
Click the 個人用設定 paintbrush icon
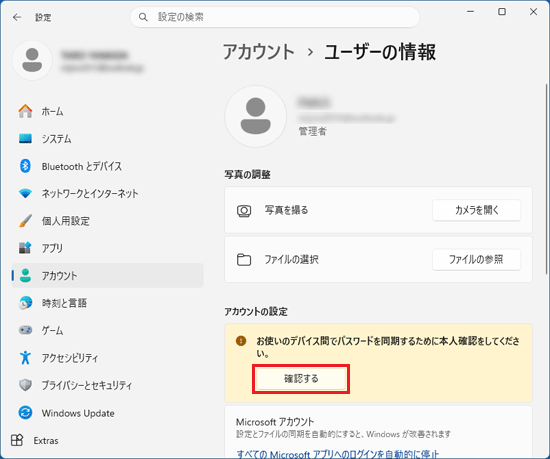tap(25, 221)
